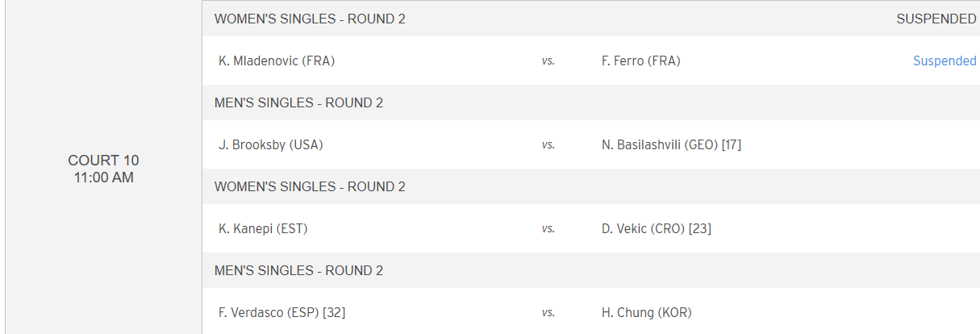Select player K. Kanepi (EST)

pyautogui.click(x=263, y=228)
